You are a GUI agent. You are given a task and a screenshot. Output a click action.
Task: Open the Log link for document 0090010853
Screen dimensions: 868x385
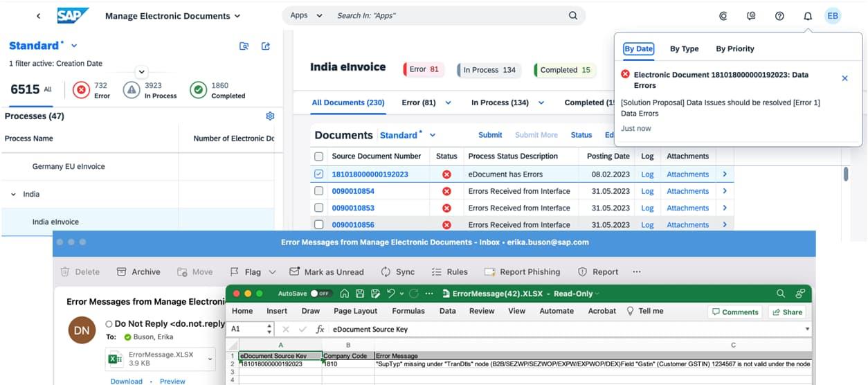click(x=647, y=208)
